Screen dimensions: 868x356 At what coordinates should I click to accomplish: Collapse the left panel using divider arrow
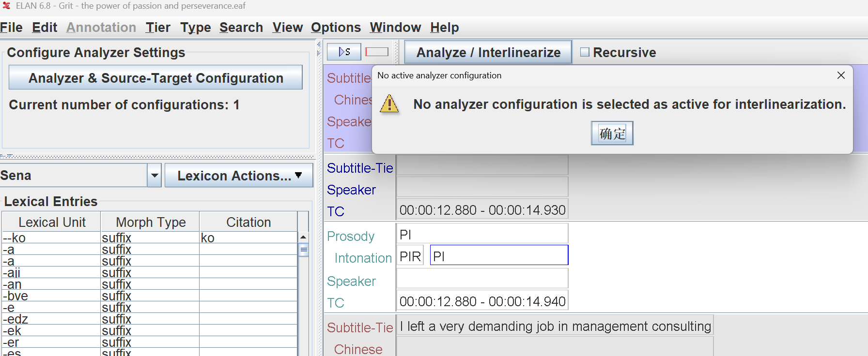click(319, 44)
